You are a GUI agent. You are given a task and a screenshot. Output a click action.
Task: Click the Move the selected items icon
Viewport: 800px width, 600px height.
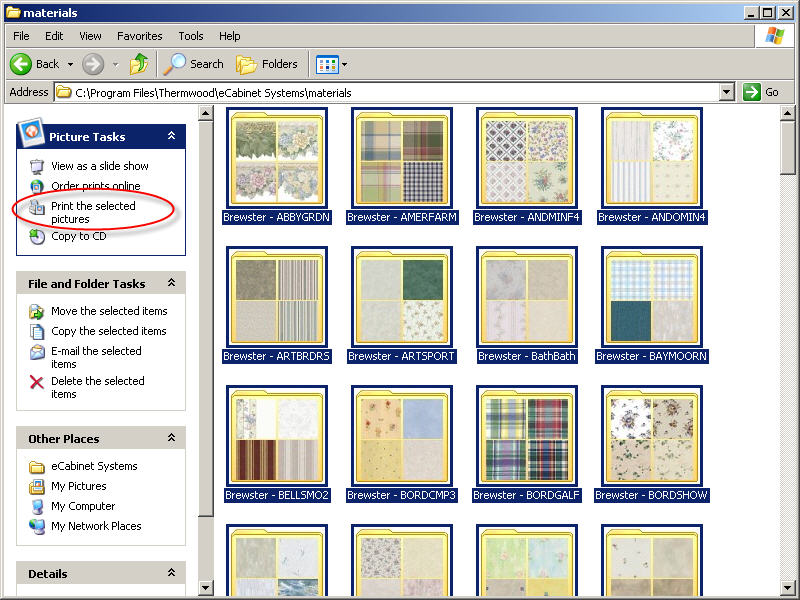point(37,311)
